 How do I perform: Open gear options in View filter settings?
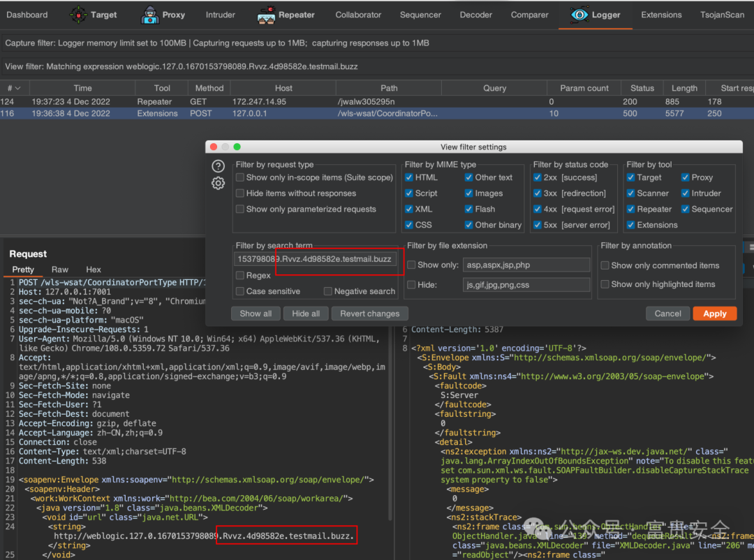click(x=218, y=184)
